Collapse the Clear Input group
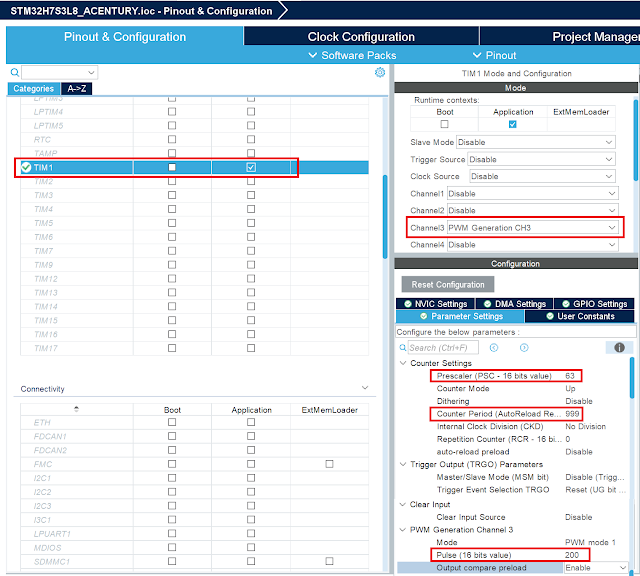Viewport: 640px width, 576px height. tap(403, 505)
